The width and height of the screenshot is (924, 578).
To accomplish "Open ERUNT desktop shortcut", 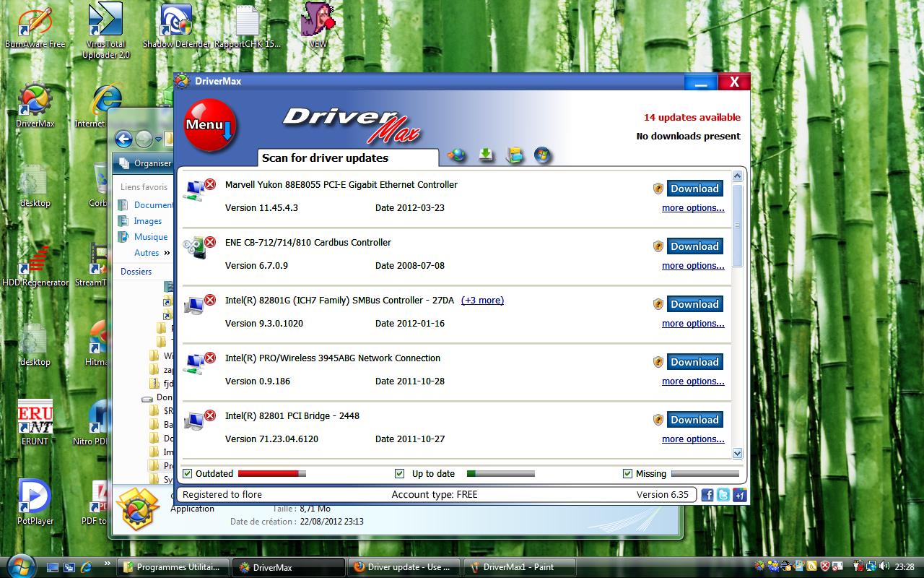I will [35, 423].
